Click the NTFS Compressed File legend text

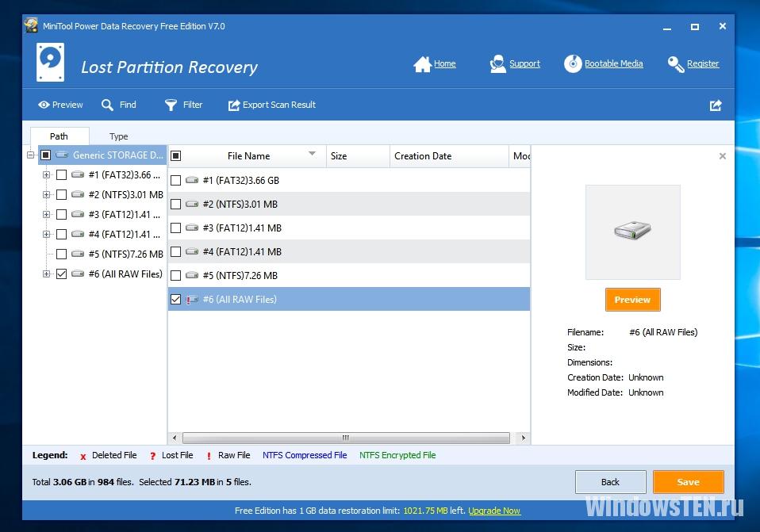click(305, 455)
